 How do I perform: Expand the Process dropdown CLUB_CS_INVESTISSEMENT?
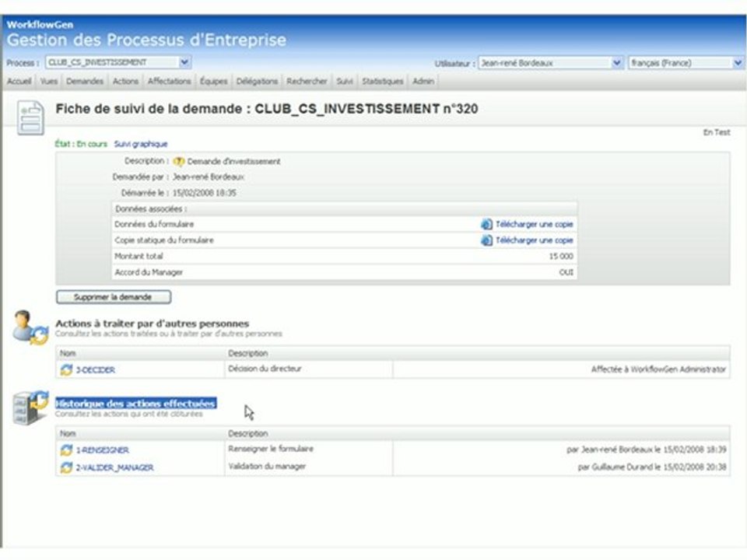[x=118, y=62]
